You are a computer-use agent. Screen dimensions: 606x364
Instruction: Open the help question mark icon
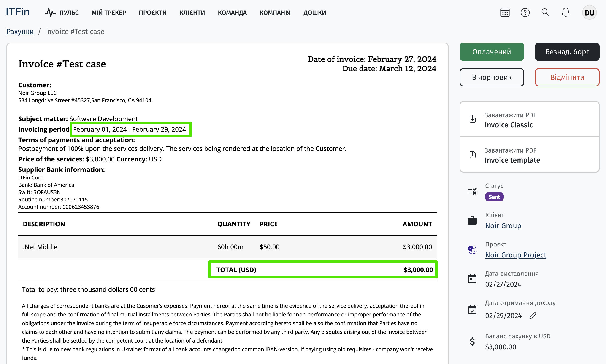point(525,13)
